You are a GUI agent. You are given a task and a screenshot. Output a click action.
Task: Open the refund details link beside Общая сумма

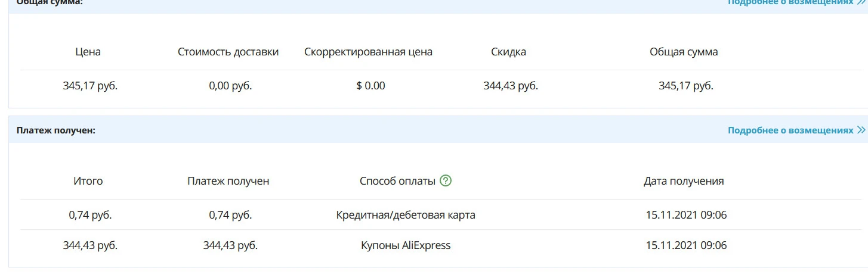click(790, 2)
